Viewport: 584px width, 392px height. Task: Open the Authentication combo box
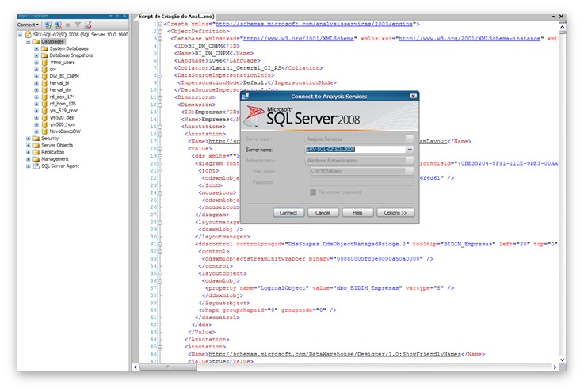[359, 161]
